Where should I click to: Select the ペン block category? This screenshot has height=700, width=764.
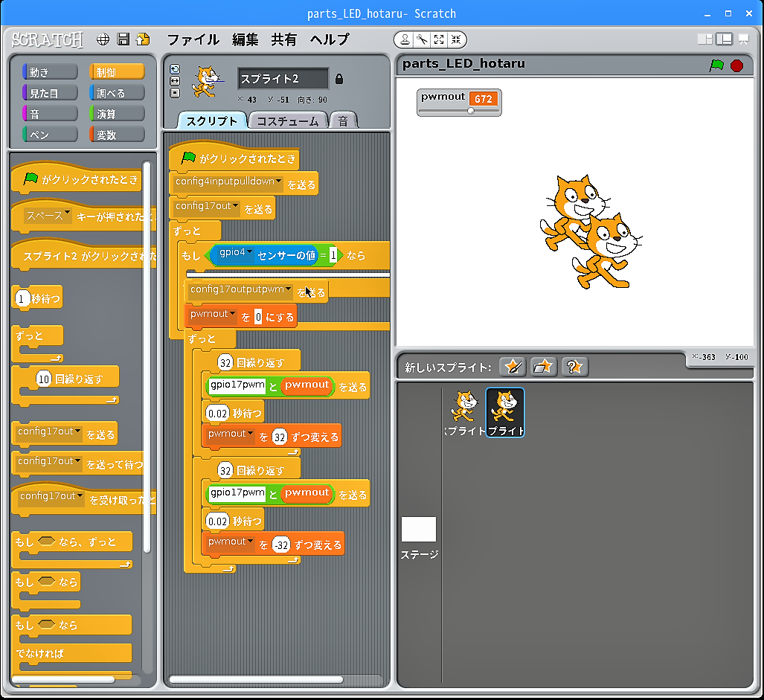tap(50, 135)
